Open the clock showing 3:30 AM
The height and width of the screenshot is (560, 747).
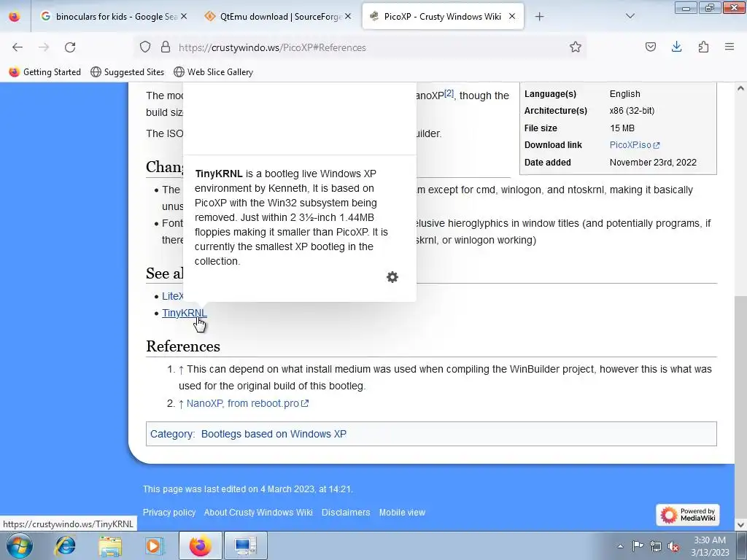click(709, 546)
